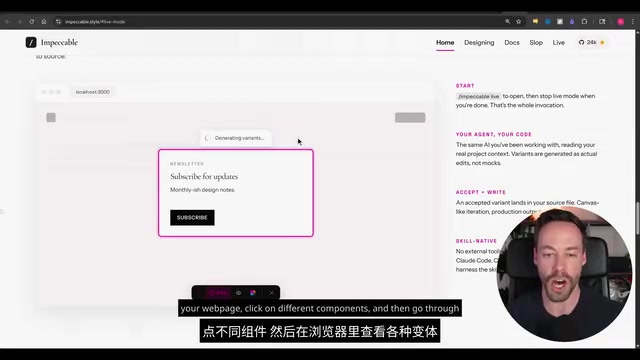Click the SKILL-NATIVE heading
Viewport: 640px width, 360px height.
point(476,241)
